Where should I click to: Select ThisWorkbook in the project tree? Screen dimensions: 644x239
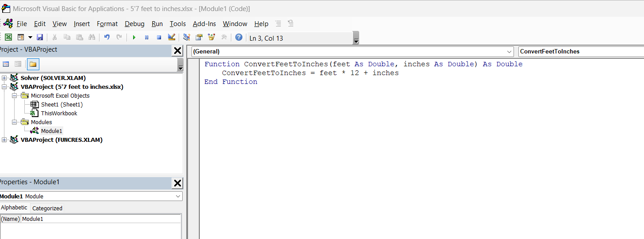59,113
